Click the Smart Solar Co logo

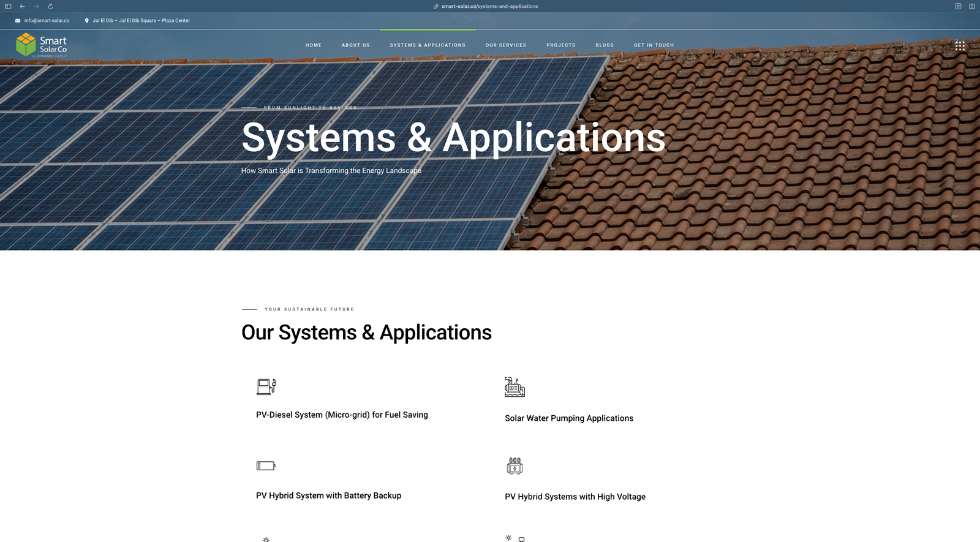click(x=41, y=45)
